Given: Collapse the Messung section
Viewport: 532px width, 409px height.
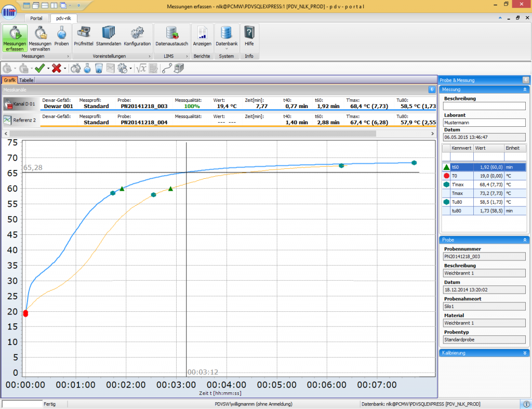Looking at the screenshot, I should (526, 89).
